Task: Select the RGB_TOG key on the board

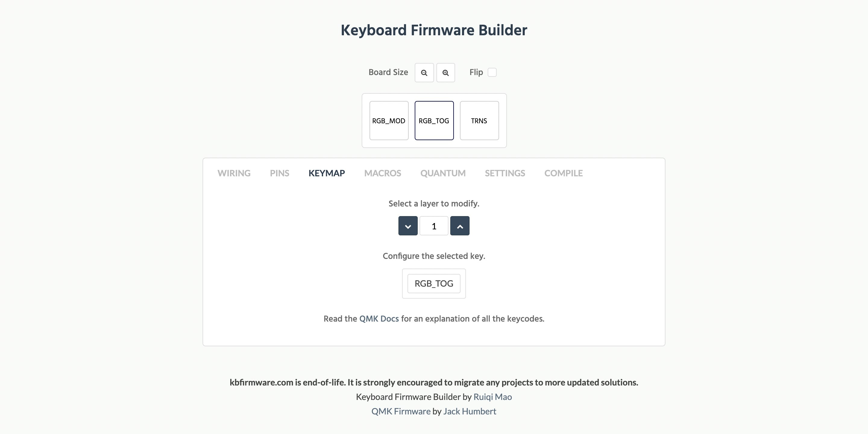Action: click(x=434, y=120)
